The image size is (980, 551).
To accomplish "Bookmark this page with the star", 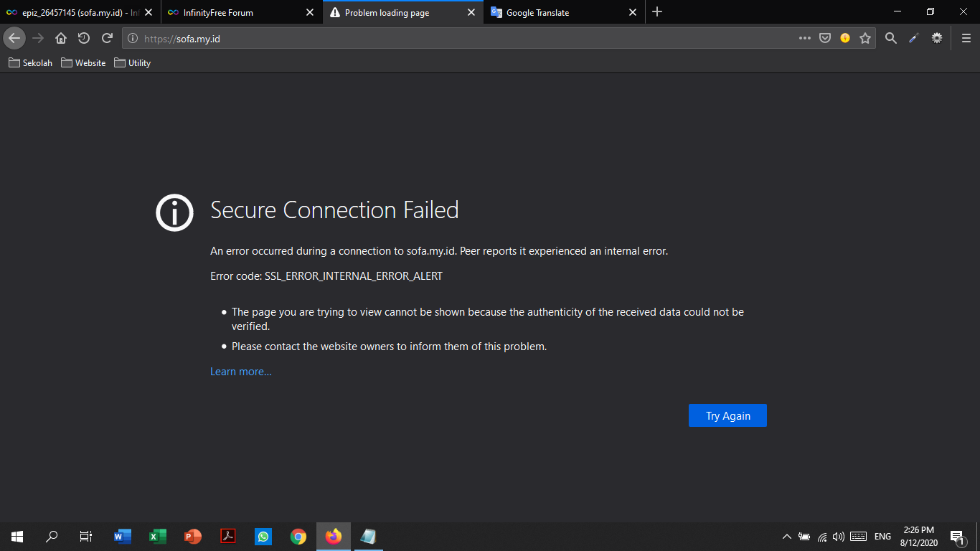I will [x=865, y=39].
